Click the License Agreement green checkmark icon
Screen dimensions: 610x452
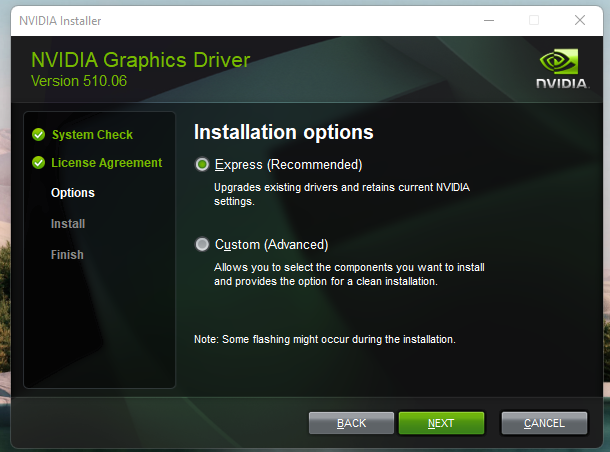[39, 163]
